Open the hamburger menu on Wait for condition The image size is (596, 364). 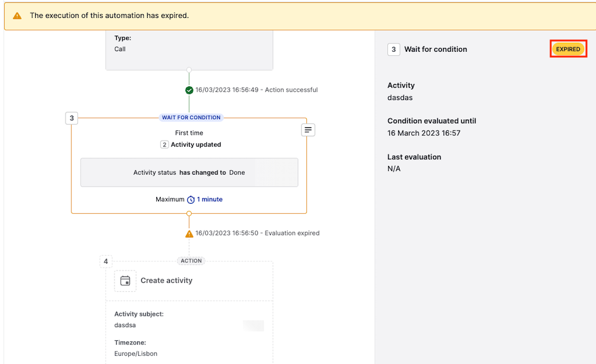(308, 129)
